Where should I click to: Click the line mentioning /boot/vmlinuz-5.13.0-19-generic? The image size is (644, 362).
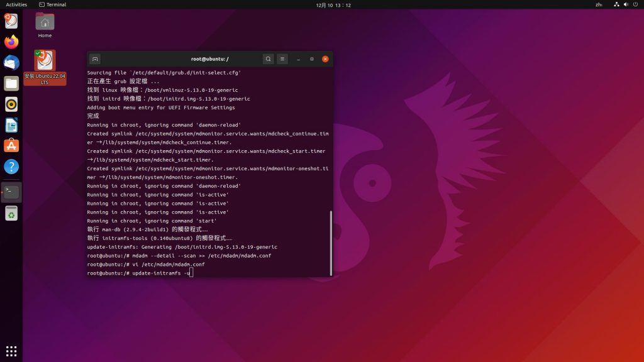(162, 90)
